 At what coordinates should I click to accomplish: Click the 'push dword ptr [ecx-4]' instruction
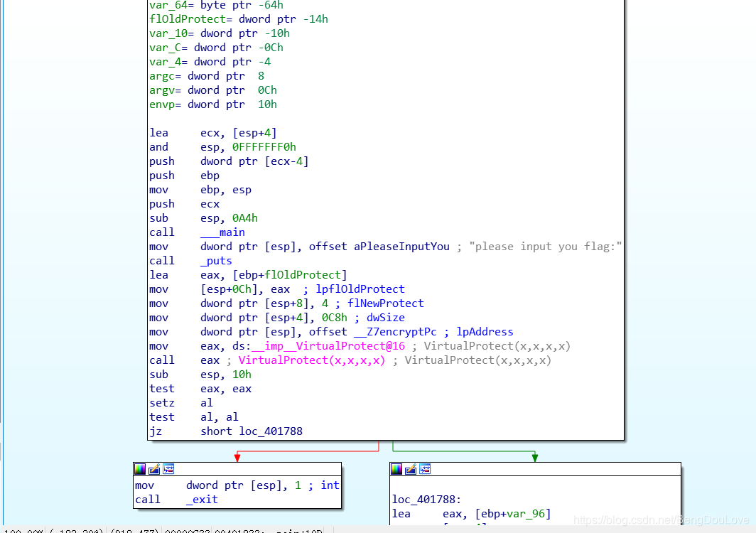click(x=229, y=161)
